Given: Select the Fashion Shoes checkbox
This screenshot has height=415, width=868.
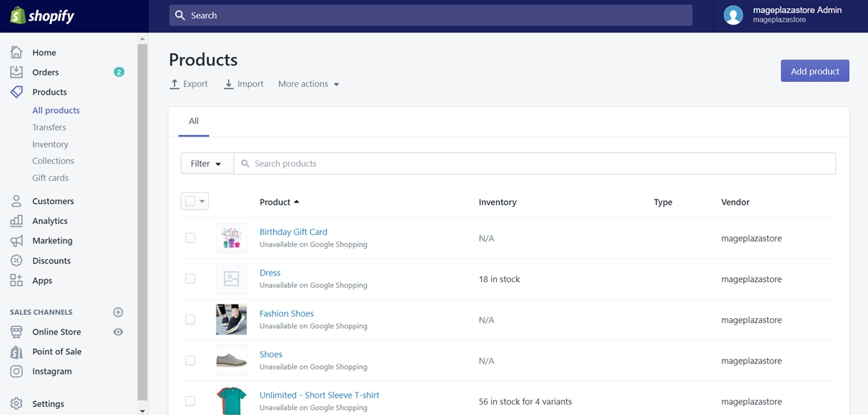Looking at the screenshot, I should pyautogui.click(x=190, y=320).
